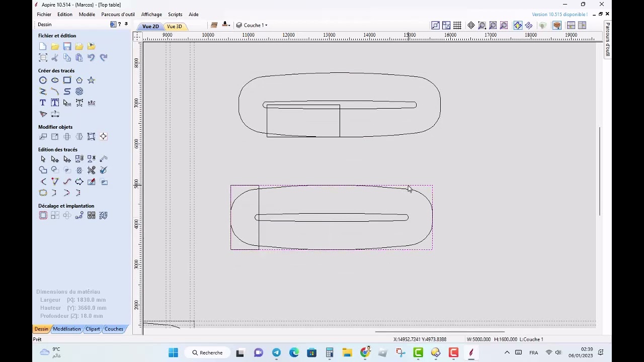Select the Draw Star tool

point(91,80)
